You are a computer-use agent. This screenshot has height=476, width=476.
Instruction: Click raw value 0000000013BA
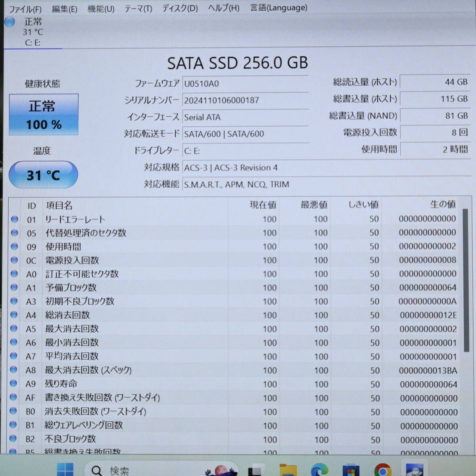pyautogui.click(x=428, y=370)
